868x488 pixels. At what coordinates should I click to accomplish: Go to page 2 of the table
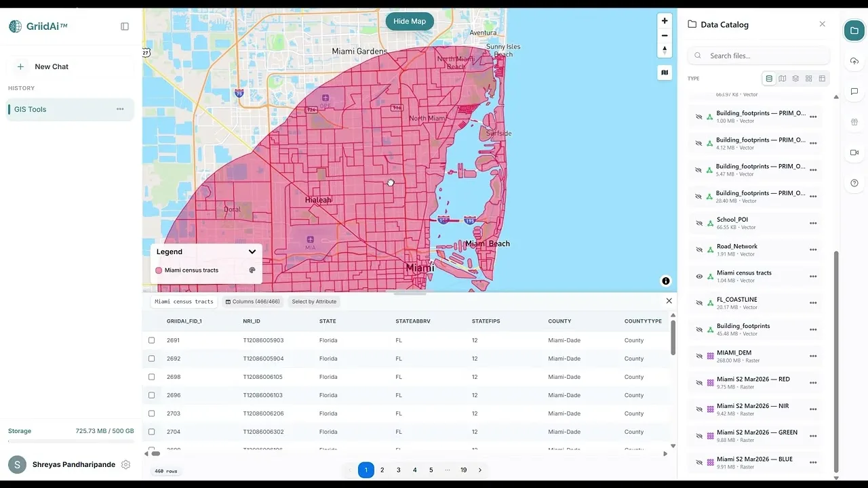382,470
